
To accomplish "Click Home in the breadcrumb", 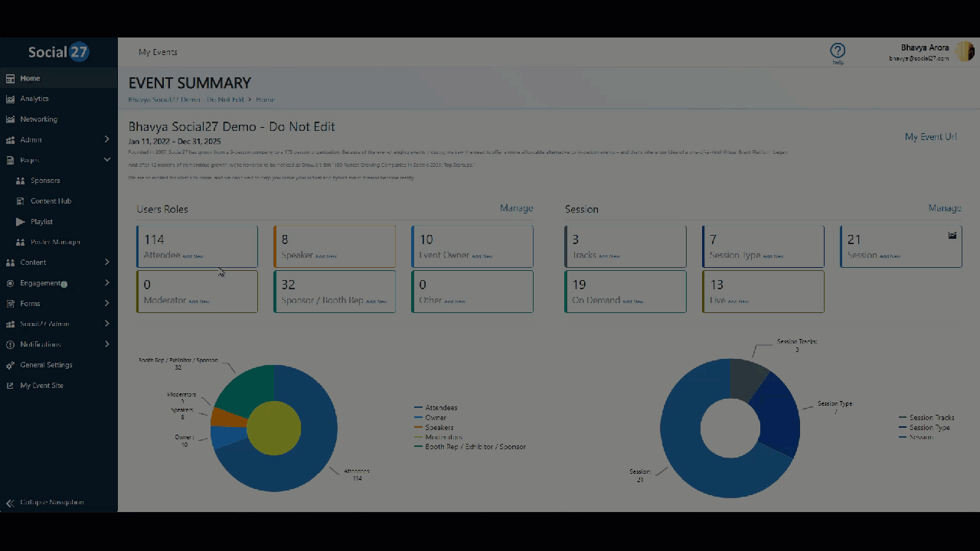I will pyautogui.click(x=265, y=99).
